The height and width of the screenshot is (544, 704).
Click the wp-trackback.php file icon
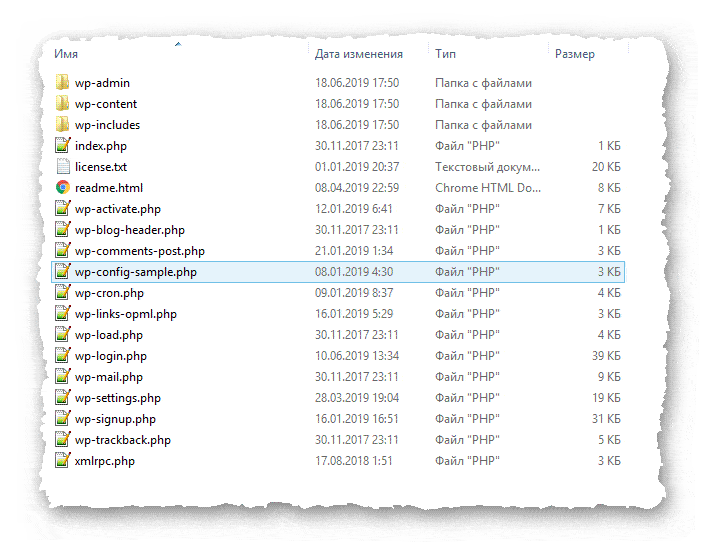click(x=63, y=439)
